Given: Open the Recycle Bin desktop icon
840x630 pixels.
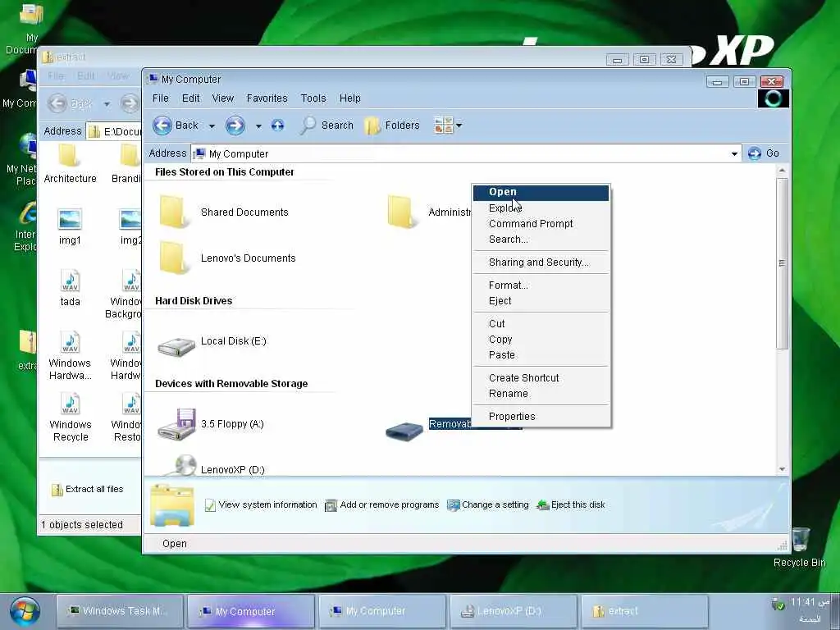Looking at the screenshot, I should 800,547.
